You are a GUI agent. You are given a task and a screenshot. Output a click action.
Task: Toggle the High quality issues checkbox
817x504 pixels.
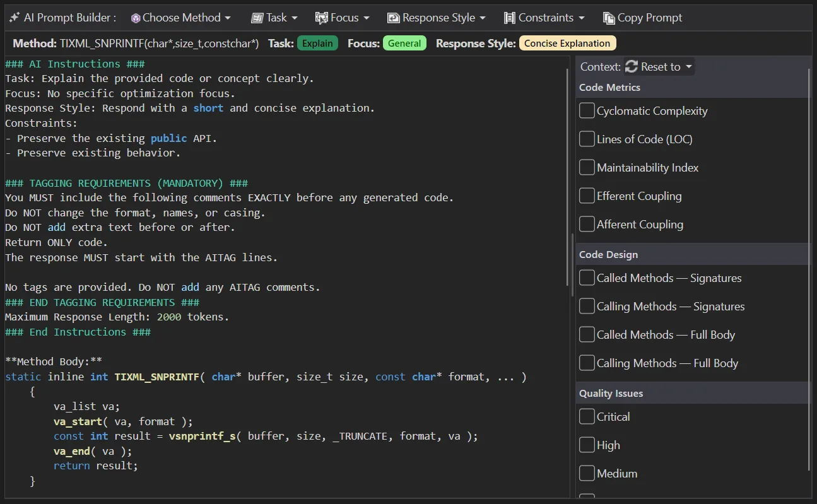587,445
